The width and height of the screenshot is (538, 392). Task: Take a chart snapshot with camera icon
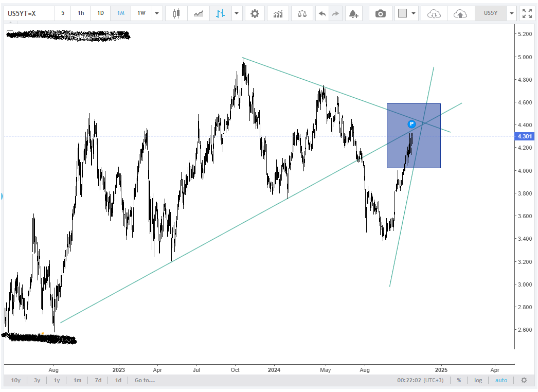380,13
